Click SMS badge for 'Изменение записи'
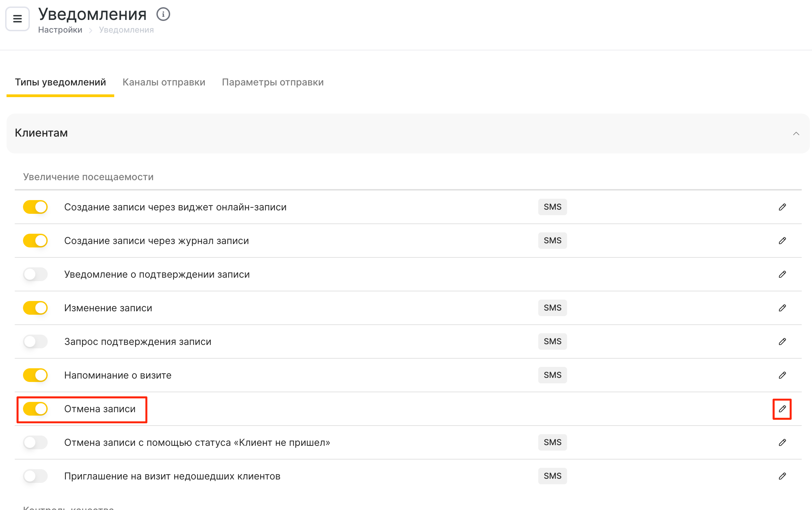The width and height of the screenshot is (812, 510). tap(552, 308)
